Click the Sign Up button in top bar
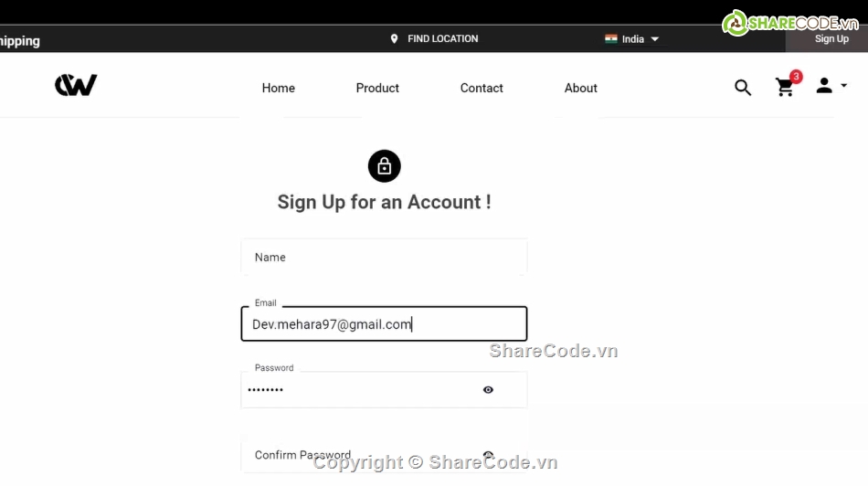 pos(831,38)
